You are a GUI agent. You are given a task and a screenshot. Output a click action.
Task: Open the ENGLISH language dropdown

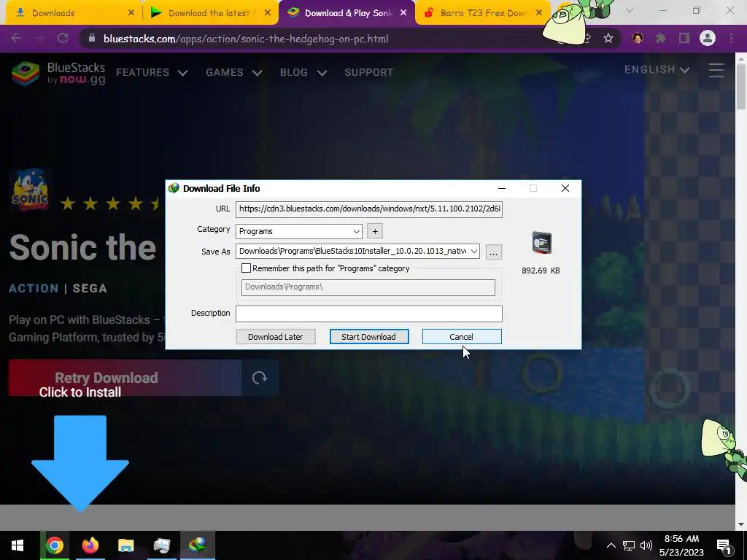point(657,69)
